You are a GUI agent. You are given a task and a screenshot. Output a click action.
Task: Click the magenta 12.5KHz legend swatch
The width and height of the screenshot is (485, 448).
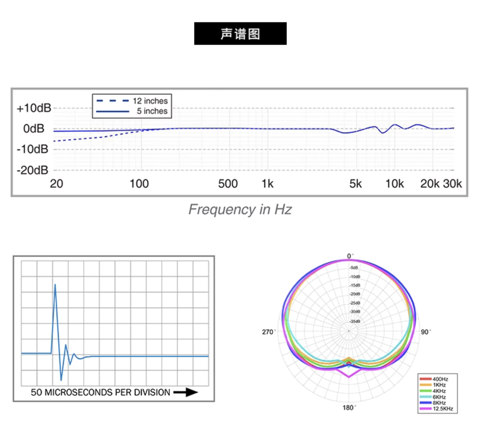click(425, 408)
